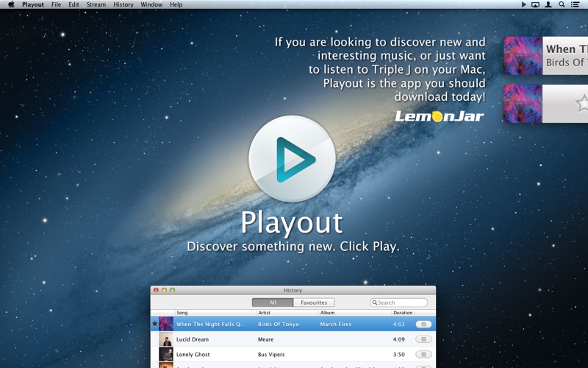
Task: Click the History window title bar text
Action: (293, 290)
